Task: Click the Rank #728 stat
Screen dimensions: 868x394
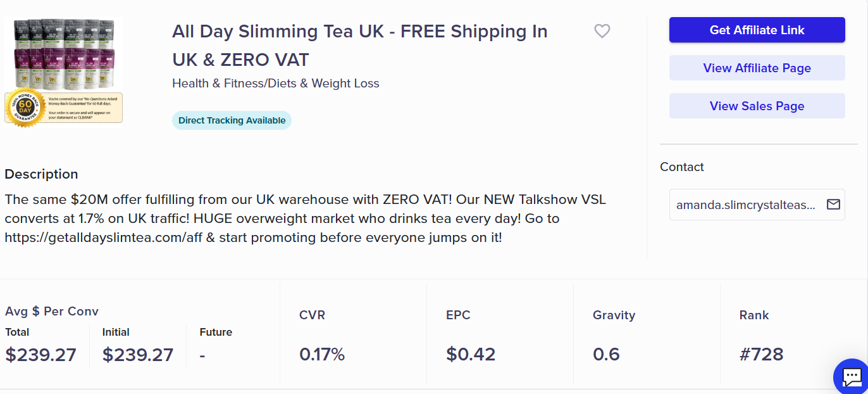Action: (x=761, y=354)
